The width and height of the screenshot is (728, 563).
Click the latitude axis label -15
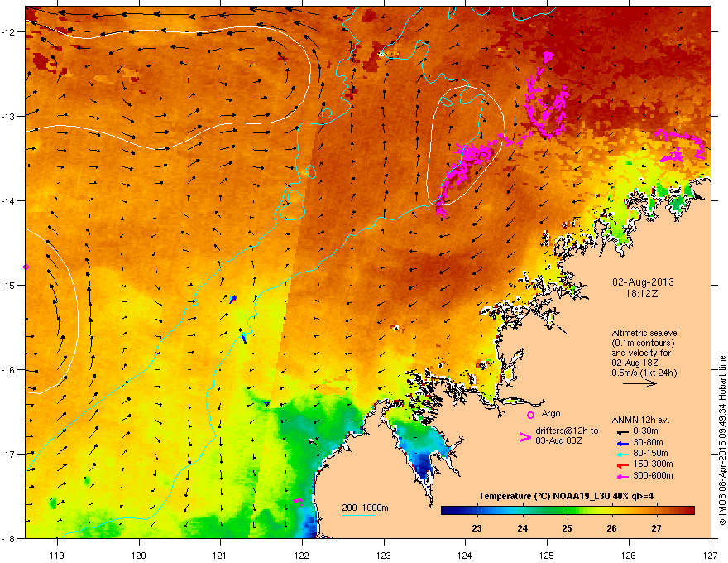pyautogui.click(x=8, y=285)
